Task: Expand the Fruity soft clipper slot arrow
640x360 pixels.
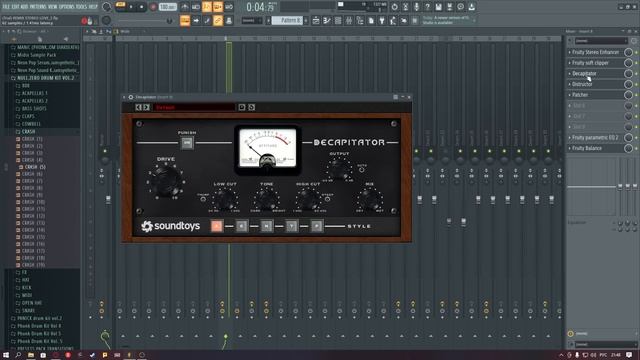Action: (x=570, y=63)
